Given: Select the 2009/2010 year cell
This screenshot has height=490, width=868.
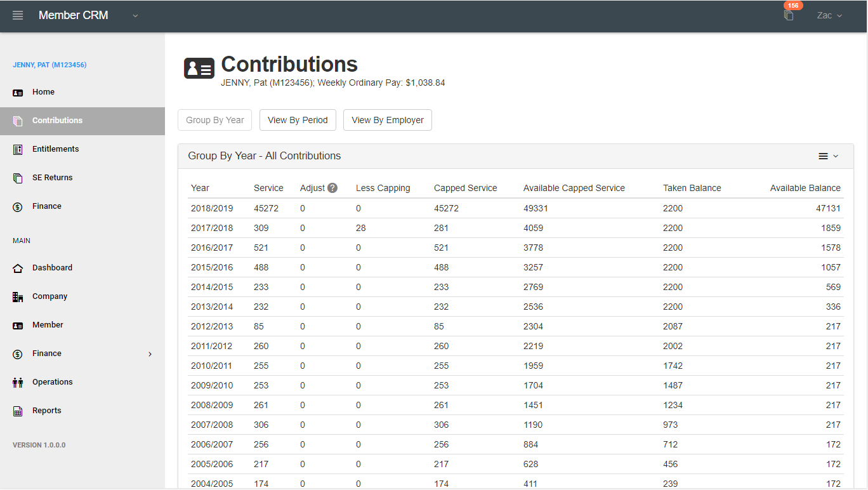Looking at the screenshot, I should click(212, 385).
